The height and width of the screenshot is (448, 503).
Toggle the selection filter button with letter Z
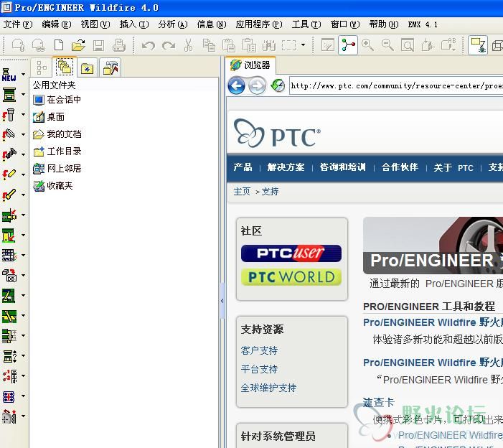[478, 45]
